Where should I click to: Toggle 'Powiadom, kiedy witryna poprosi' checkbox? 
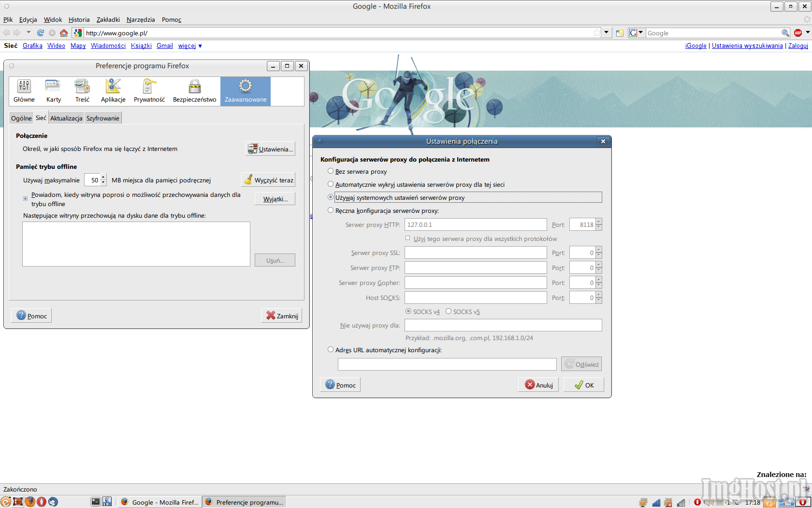coord(26,199)
